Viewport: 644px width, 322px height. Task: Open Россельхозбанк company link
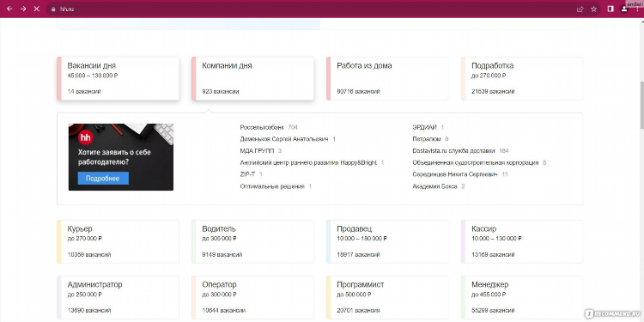262,127
